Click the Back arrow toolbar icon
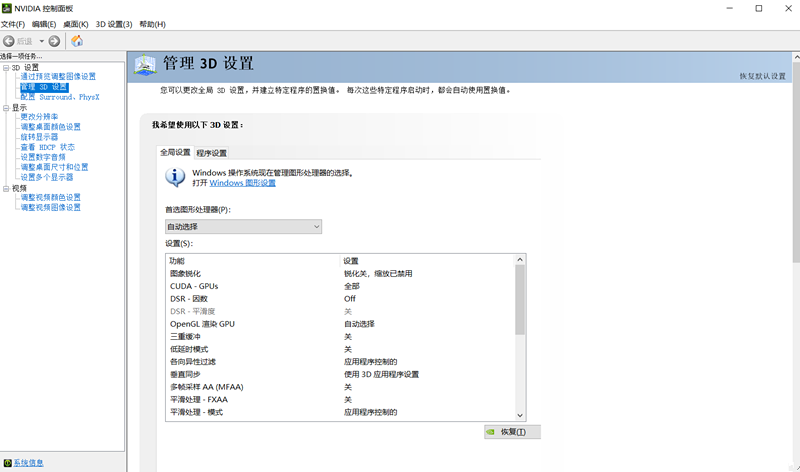 point(9,41)
